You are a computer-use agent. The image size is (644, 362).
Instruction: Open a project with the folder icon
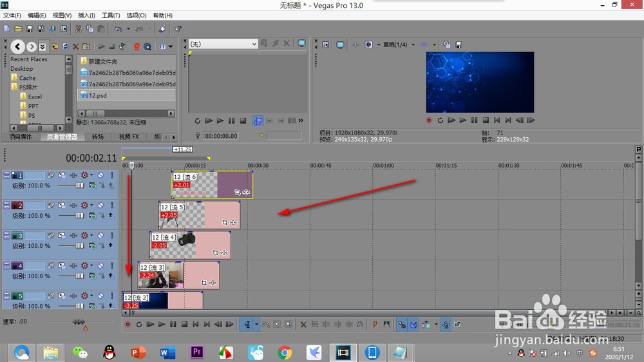pyautogui.click(x=18, y=29)
